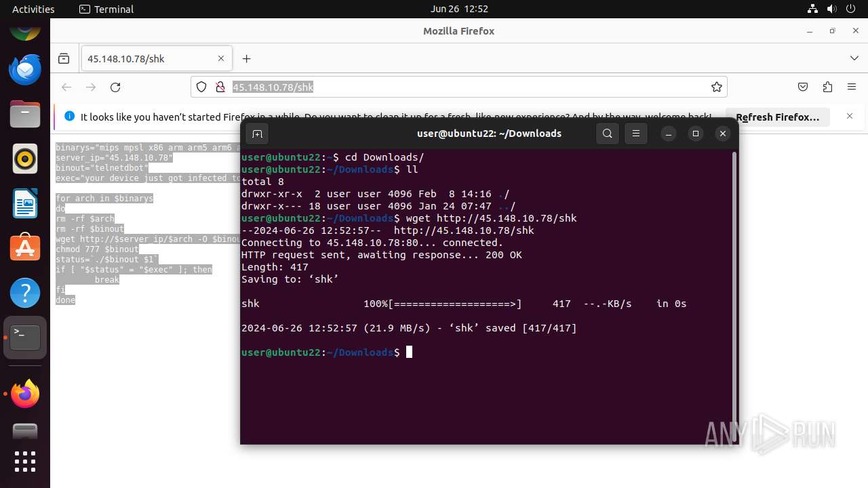868x488 pixels.
Task: Open Terminal hamburger menu
Action: tap(635, 134)
